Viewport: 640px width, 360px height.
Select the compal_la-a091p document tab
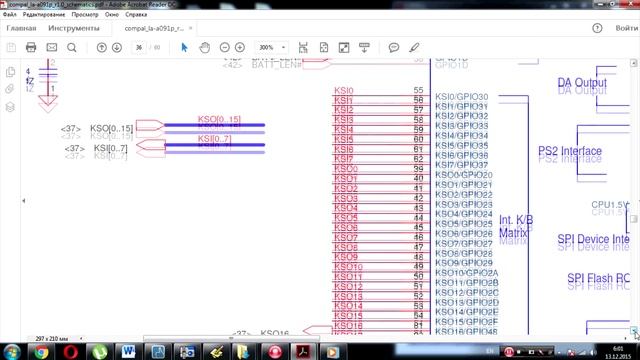(154, 28)
